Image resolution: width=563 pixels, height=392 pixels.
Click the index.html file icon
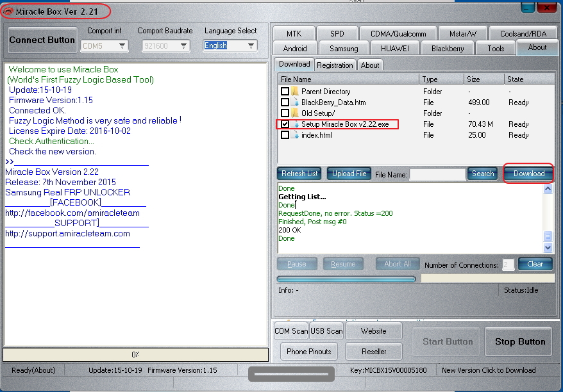[295, 135]
